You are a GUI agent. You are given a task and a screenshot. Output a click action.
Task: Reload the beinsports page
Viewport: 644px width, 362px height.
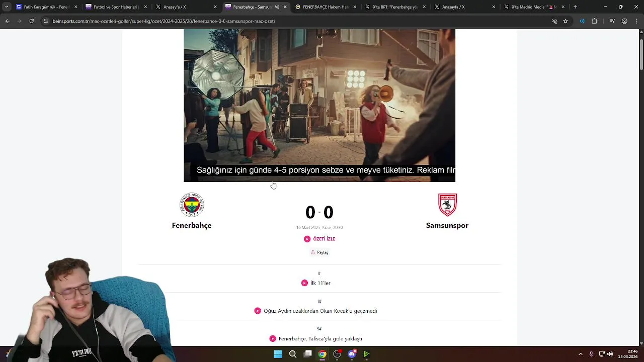31,21
